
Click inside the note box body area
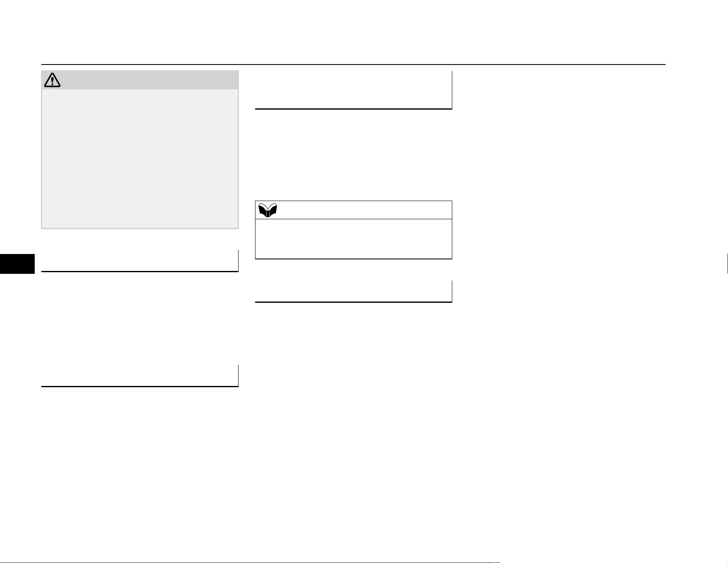pos(353,239)
